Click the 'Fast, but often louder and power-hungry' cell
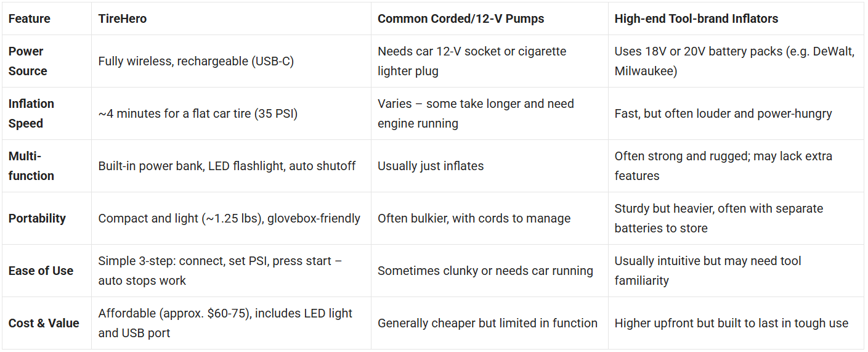 click(x=723, y=113)
